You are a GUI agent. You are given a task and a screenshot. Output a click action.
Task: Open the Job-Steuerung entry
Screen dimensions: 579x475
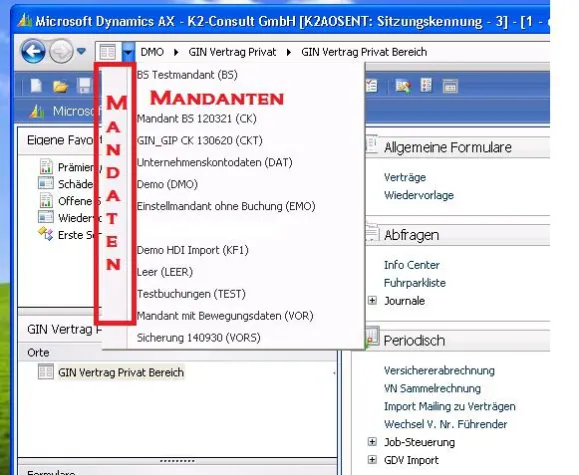click(x=419, y=442)
